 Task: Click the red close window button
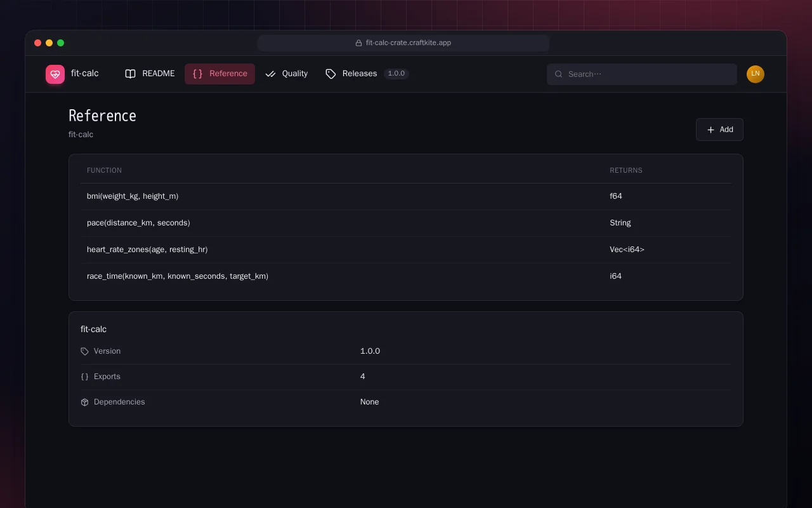[x=38, y=43]
